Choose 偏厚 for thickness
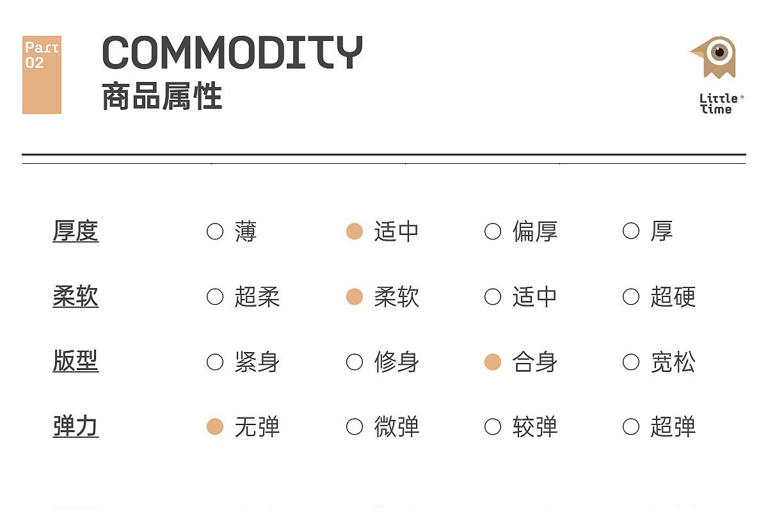Screen dimensions: 768x532 (493, 231)
